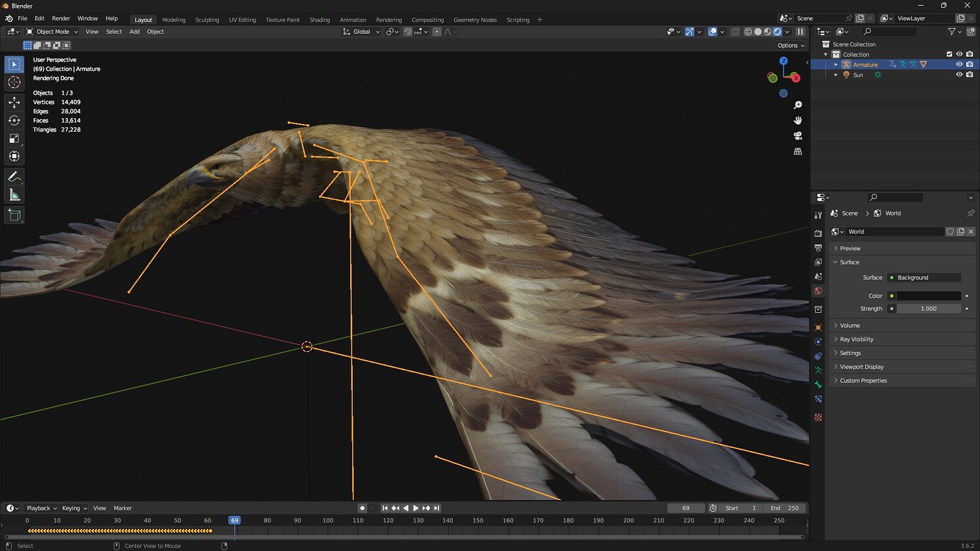Hide the Armature in the outliner
The image size is (980, 551).
point(959,65)
